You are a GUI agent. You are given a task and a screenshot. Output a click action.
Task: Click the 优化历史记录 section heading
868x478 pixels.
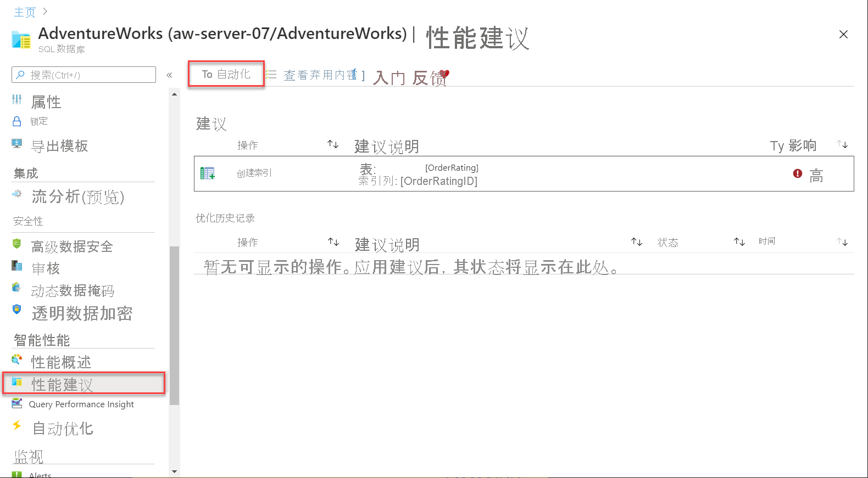[225, 218]
